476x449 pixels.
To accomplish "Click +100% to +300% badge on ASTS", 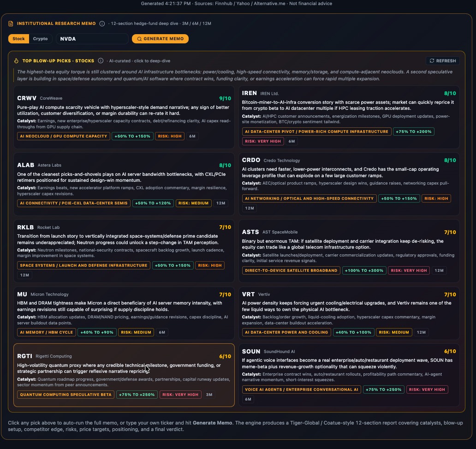I will coord(364,270).
